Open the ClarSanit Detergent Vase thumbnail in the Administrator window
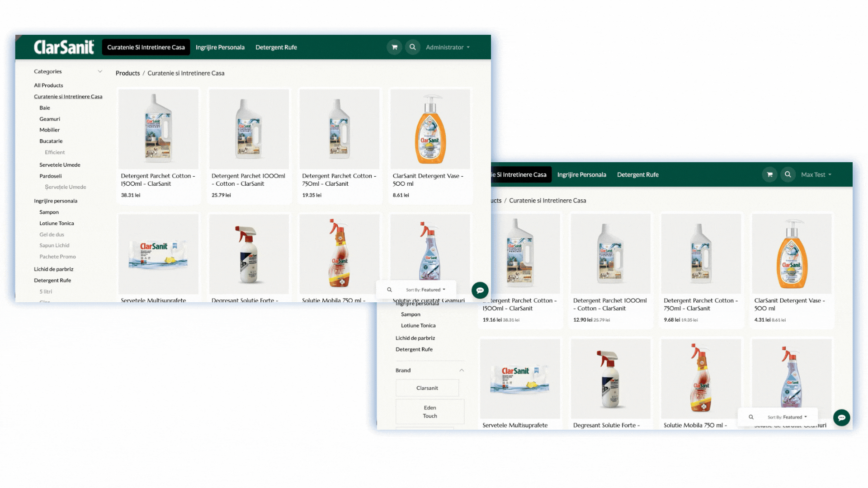Viewport: 868px width, 488px height. pos(430,129)
